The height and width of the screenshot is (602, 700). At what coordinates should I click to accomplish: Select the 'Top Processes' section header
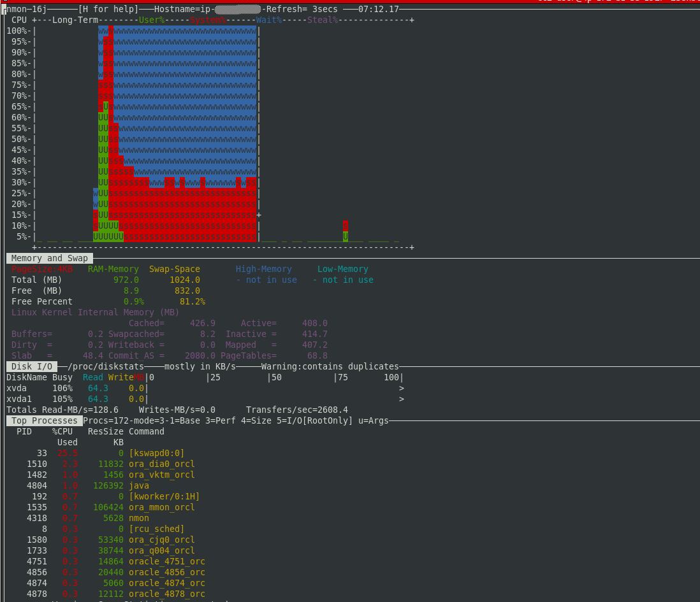click(45, 420)
